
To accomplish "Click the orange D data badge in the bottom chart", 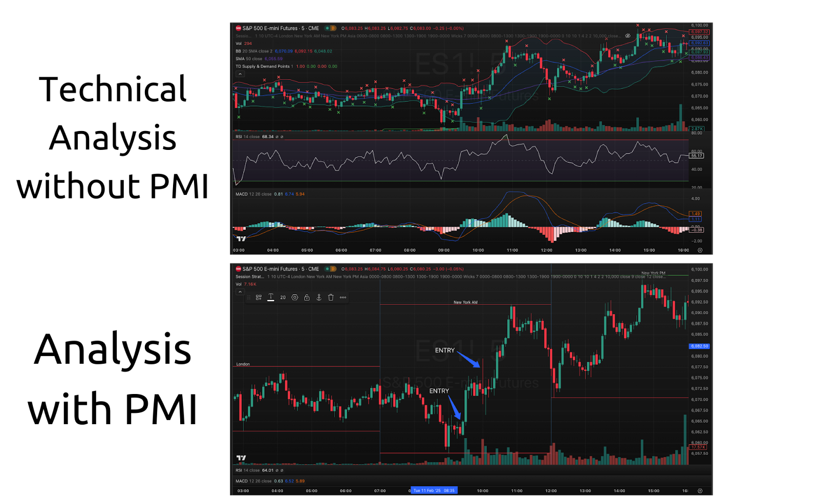I will [x=333, y=269].
